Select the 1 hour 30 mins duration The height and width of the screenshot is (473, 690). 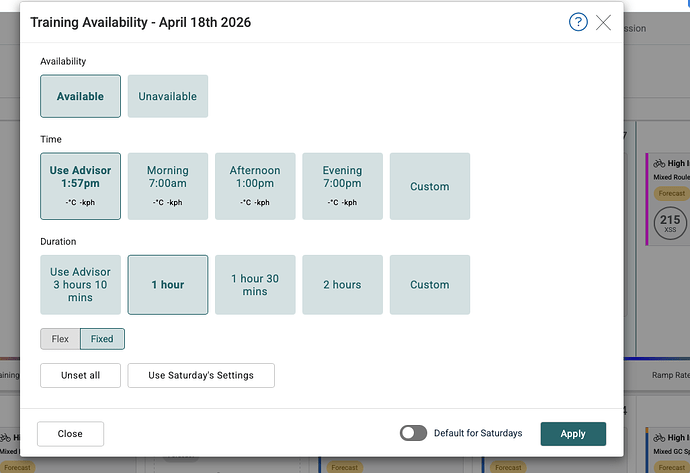(x=255, y=285)
